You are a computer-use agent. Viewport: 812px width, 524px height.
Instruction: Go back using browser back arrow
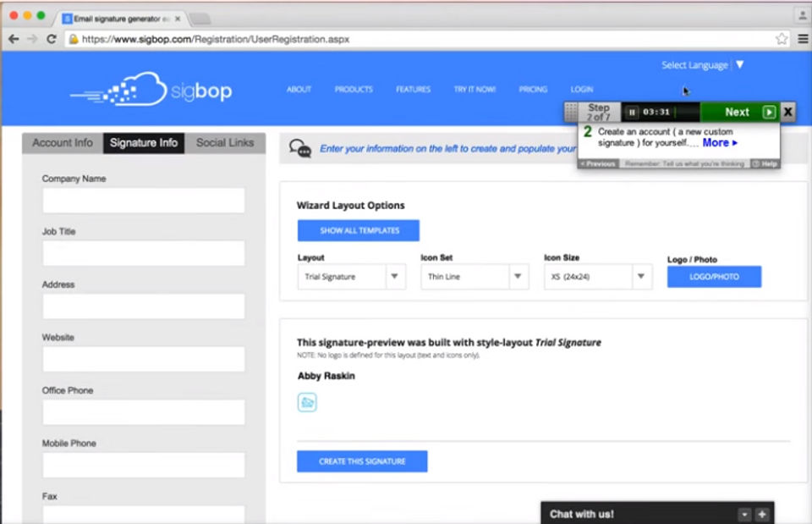pos(14,39)
